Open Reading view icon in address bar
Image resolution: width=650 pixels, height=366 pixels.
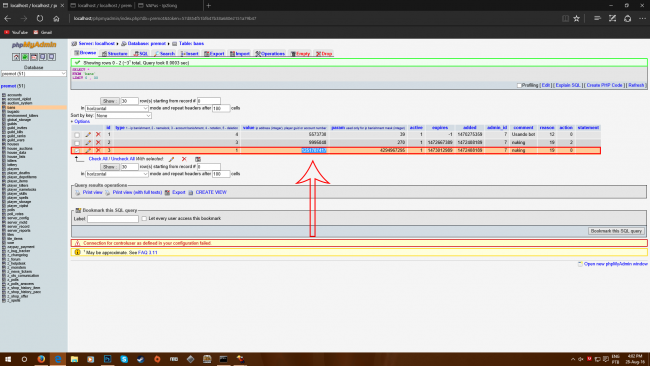[565, 19]
